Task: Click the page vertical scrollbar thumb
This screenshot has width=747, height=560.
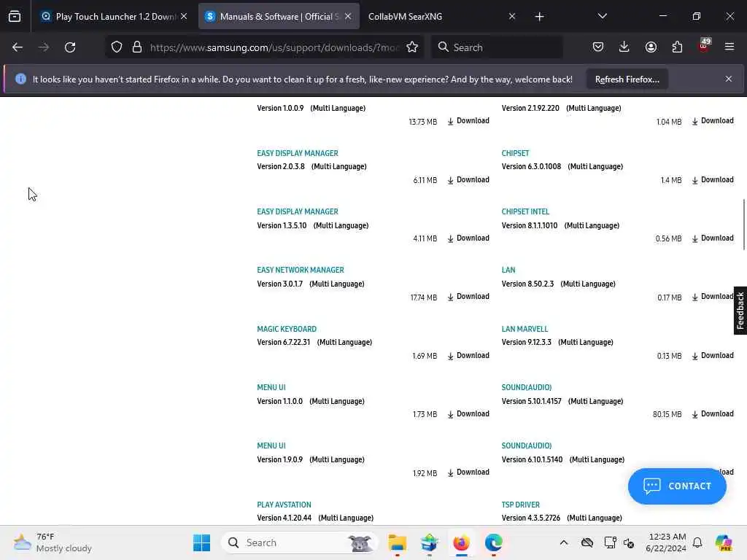Action: 743,225
